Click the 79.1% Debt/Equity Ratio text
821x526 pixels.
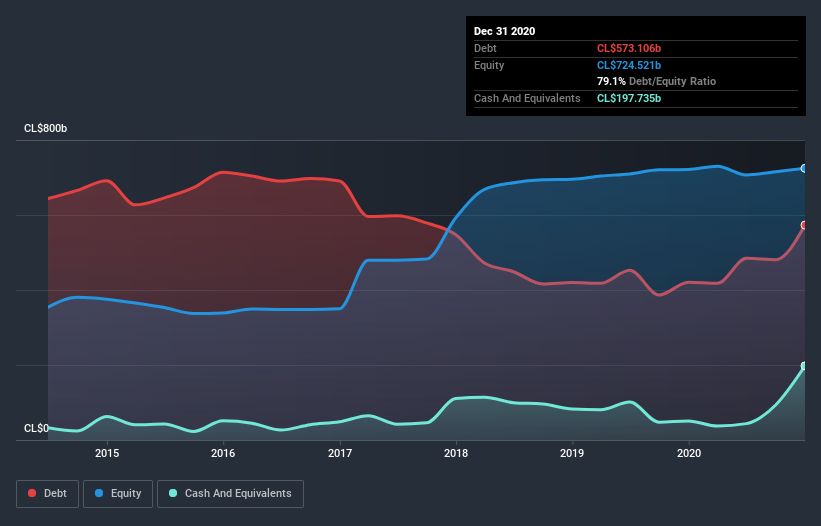coord(656,81)
